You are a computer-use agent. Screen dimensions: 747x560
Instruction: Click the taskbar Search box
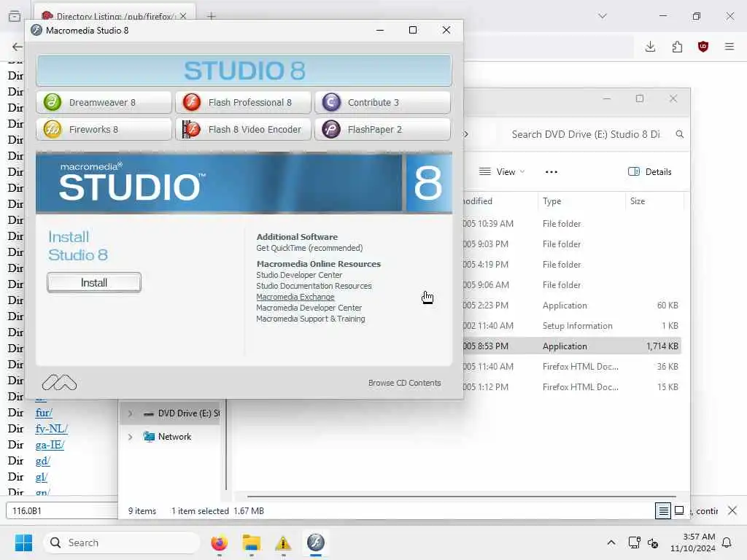pyautogui.click(x=122, y=542)
